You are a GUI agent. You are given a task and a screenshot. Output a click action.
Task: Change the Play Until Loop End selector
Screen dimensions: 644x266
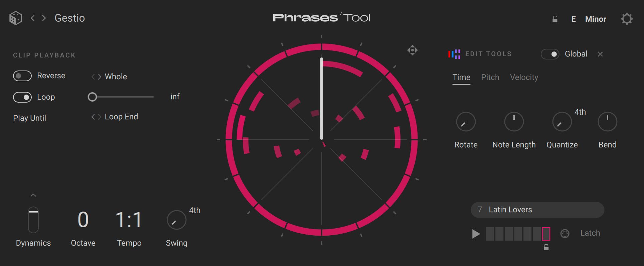[96, 117]
